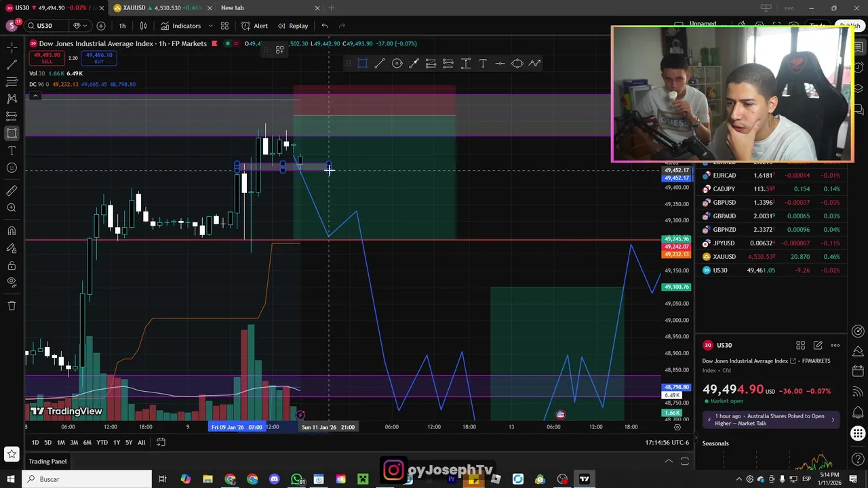
Task: Select the ruler measure tool
Action: coord(12,191)
